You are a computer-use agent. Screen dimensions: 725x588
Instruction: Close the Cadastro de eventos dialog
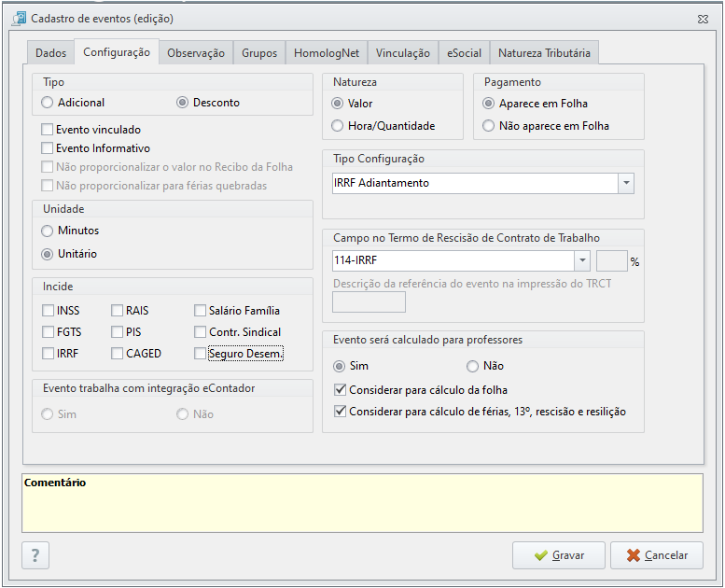[703, 19]
